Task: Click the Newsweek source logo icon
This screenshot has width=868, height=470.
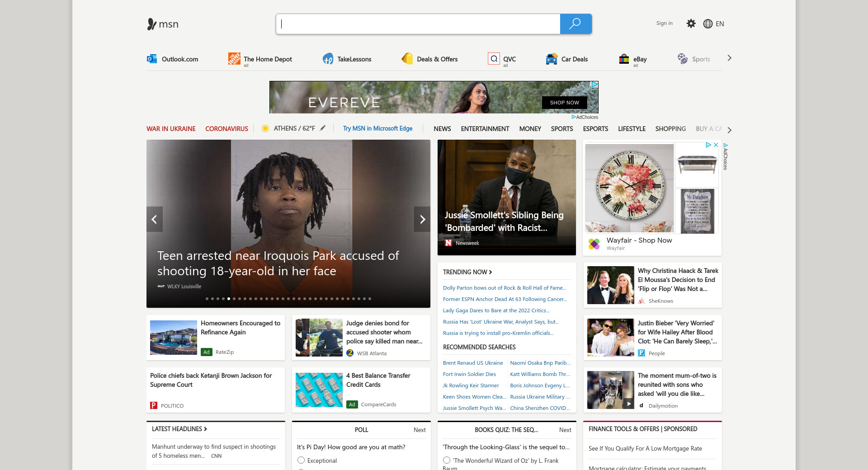Action: [448, 243]
